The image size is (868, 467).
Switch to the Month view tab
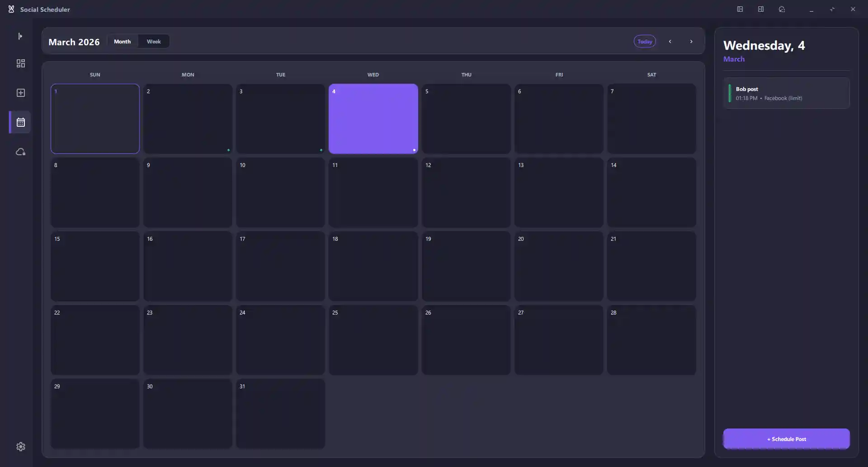[122, 41]
